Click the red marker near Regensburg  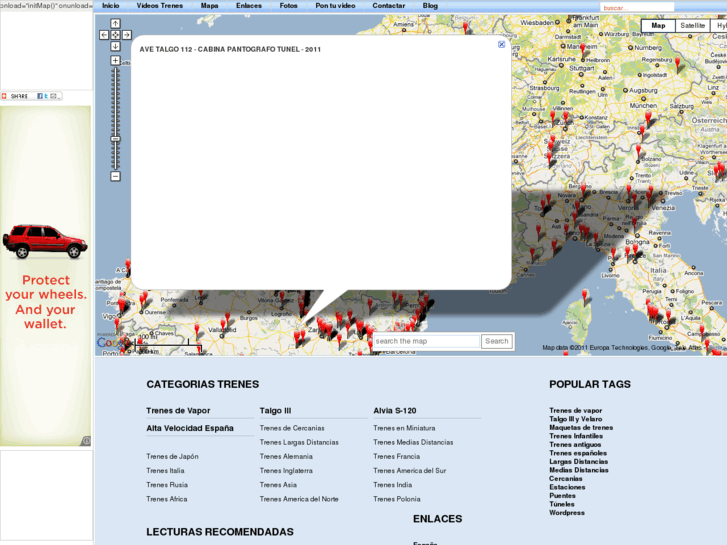[x=677, y=64]
